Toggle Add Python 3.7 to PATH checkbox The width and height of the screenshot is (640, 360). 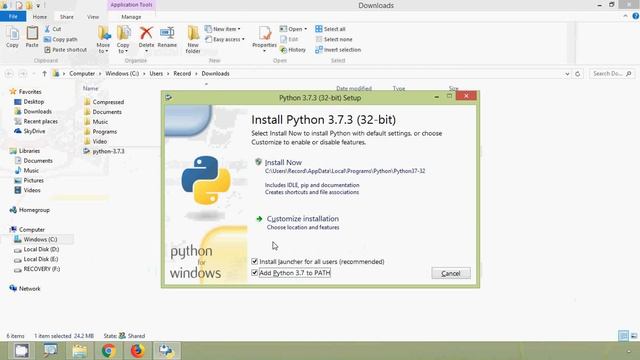(x=255, y=272)
